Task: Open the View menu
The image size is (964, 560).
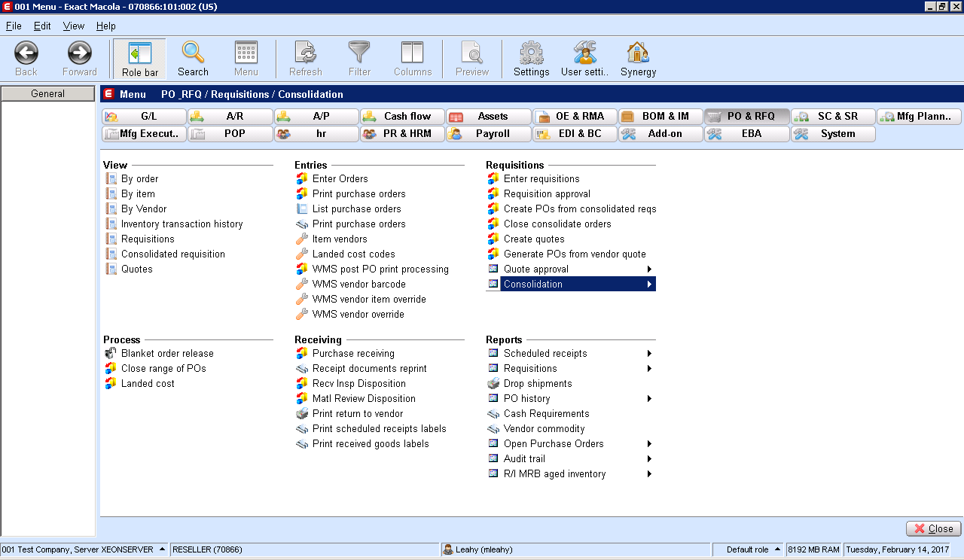Action: click(74, 26)
